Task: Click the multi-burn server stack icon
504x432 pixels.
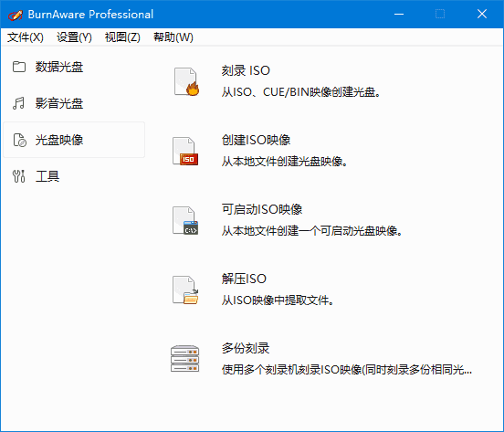Action: pos(184,359)
